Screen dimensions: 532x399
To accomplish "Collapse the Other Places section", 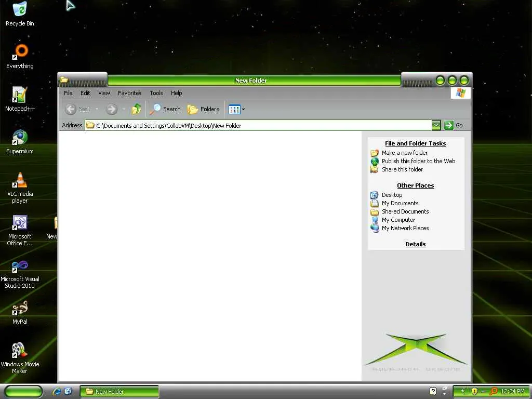I will tap(415, 185).
